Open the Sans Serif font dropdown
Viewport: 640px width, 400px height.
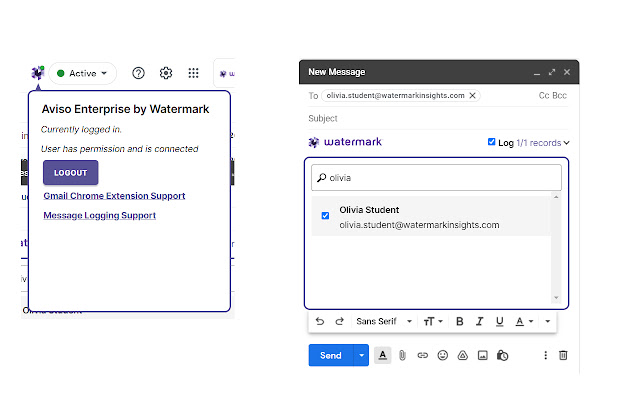(384, 322)
